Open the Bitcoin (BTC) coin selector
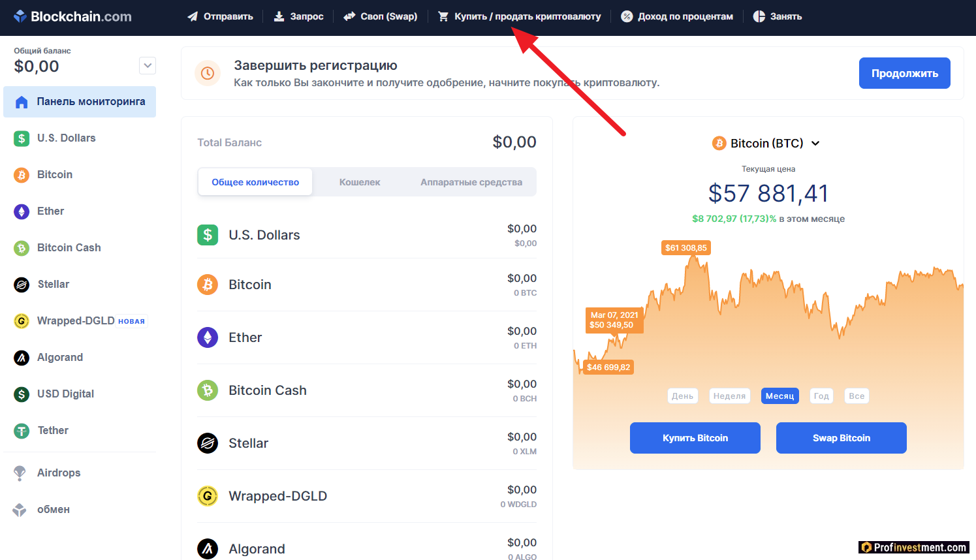 [766, 144]
